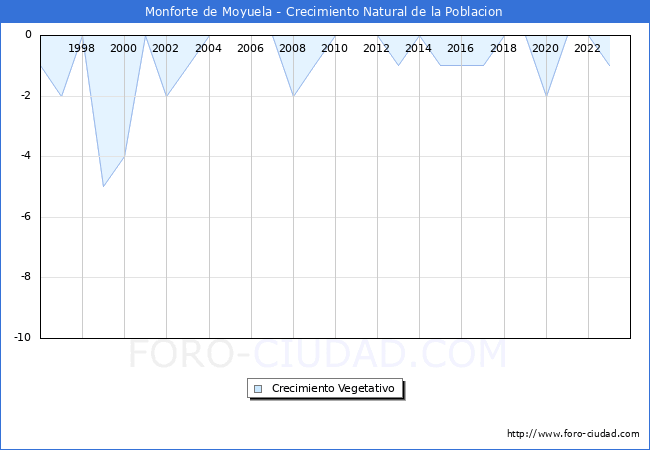Click the 2018 x-axis year label
Viewport: 650px width, 450px height.
[503, 48]
